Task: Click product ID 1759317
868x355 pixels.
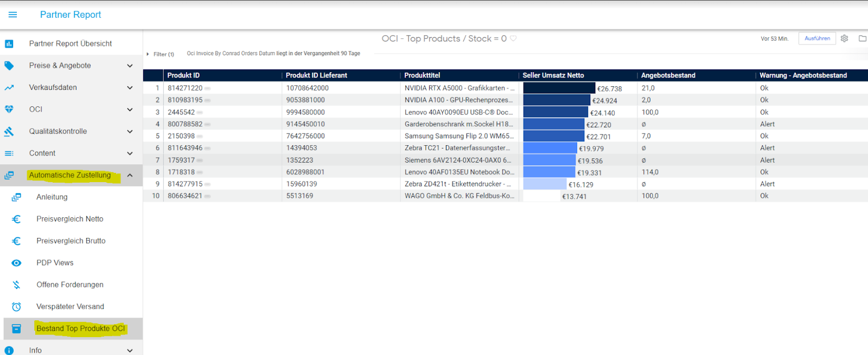Action: [181, 160]
